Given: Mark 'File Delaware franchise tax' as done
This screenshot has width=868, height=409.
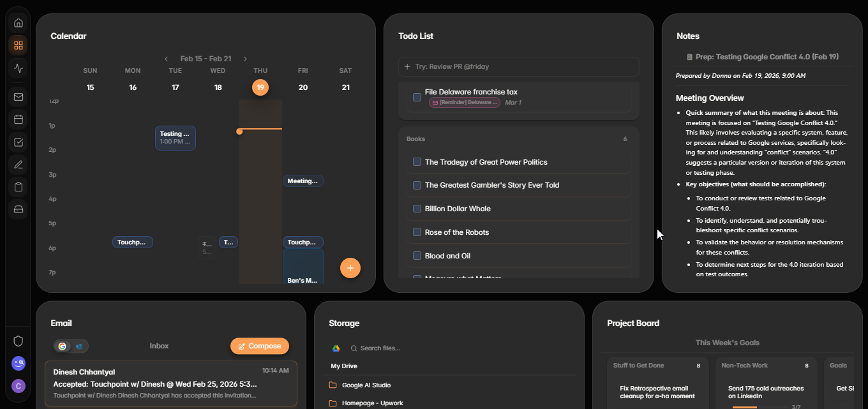Looking at the screenshot, I should (x=417, y=97).
